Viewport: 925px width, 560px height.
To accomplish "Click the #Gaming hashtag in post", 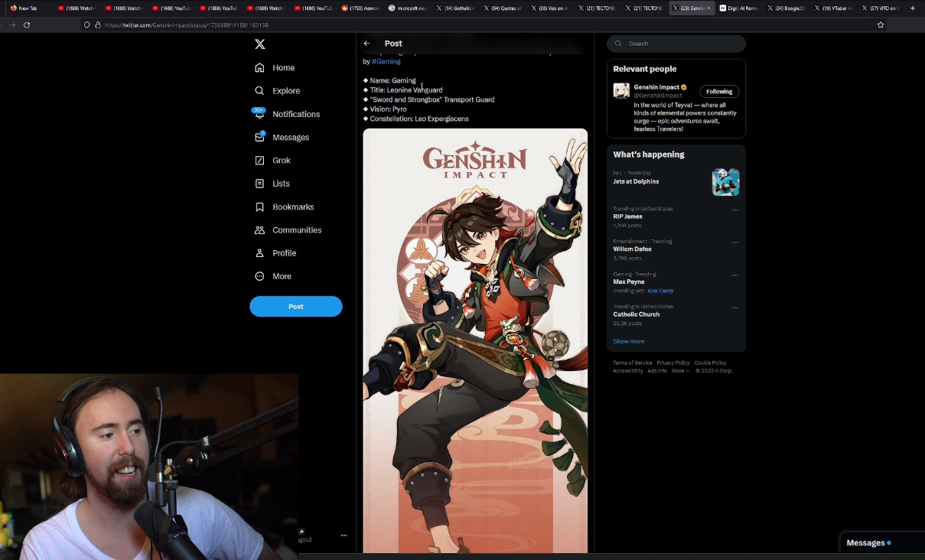I will tap(386, 61).
